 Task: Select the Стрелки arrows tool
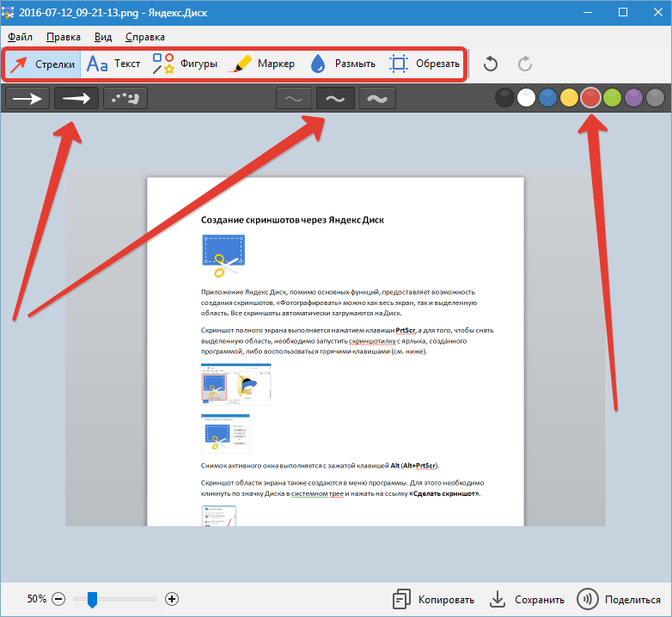click(43, 64)
